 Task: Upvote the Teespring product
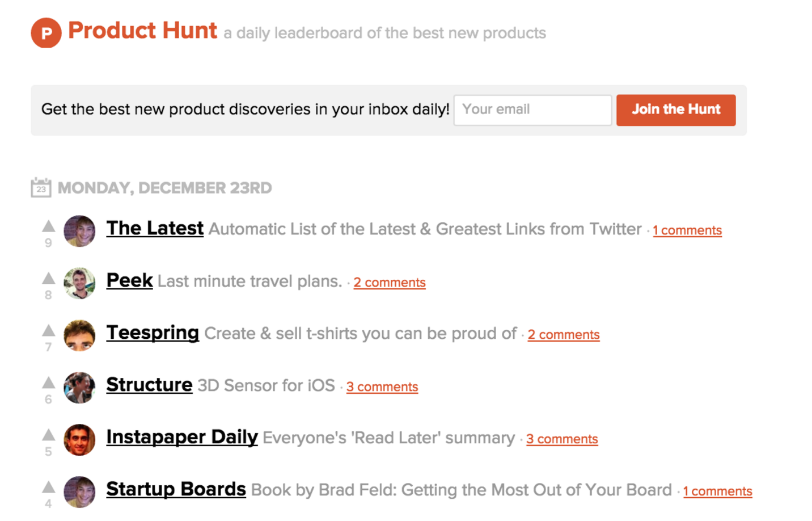(x=49, y=330)
